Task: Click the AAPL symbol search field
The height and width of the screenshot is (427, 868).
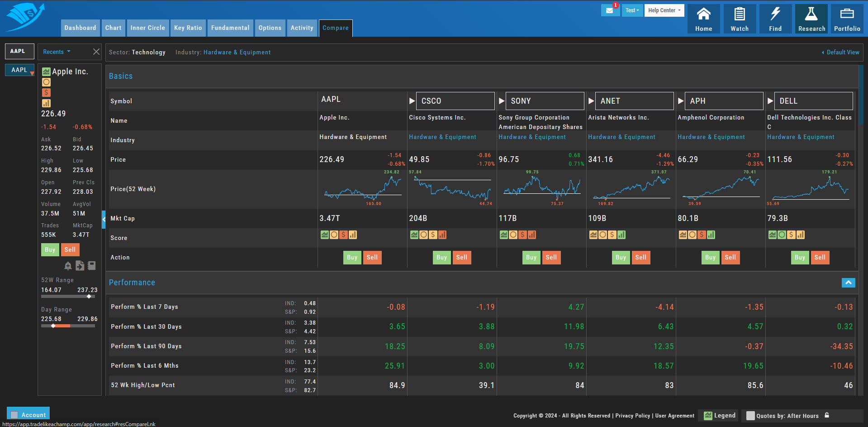Action: click(19, 51)
